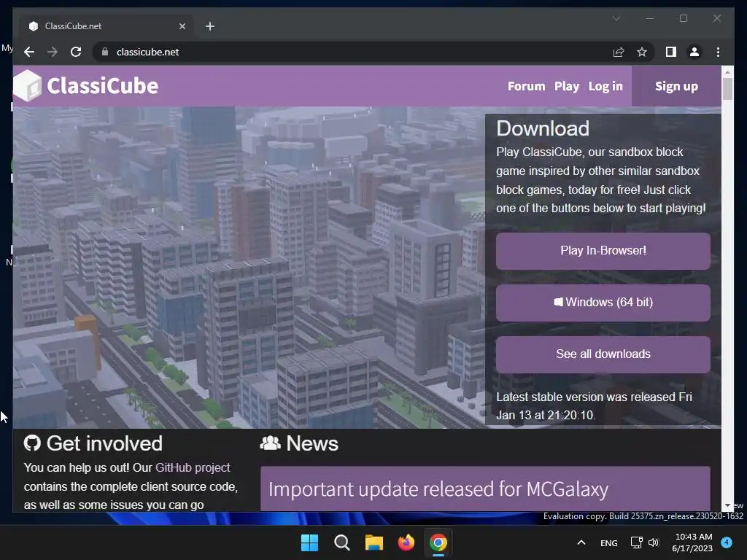Open a new tab with plus button
747x560 pixels.
pos(209,26)
